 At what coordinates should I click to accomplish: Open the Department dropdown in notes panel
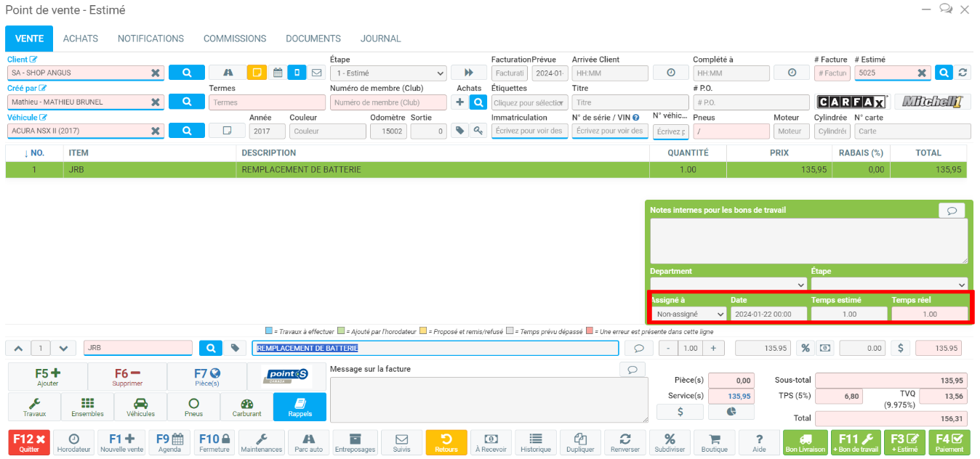[728, 284]
